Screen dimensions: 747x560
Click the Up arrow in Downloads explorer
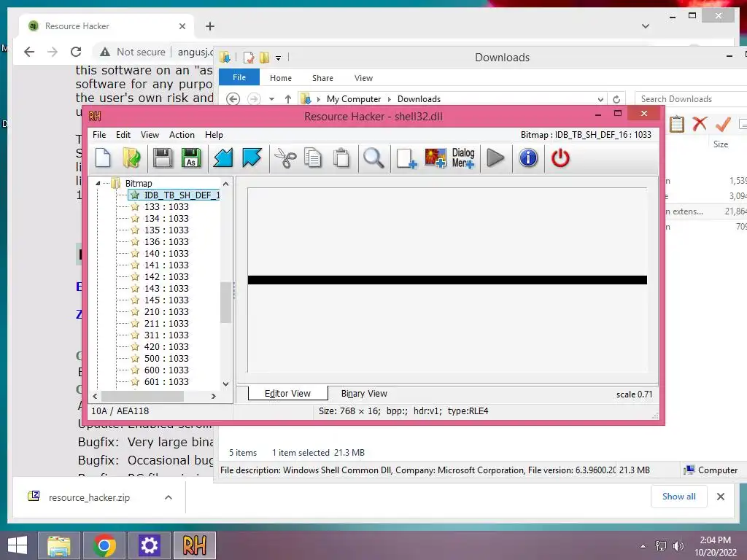(287, 99)
